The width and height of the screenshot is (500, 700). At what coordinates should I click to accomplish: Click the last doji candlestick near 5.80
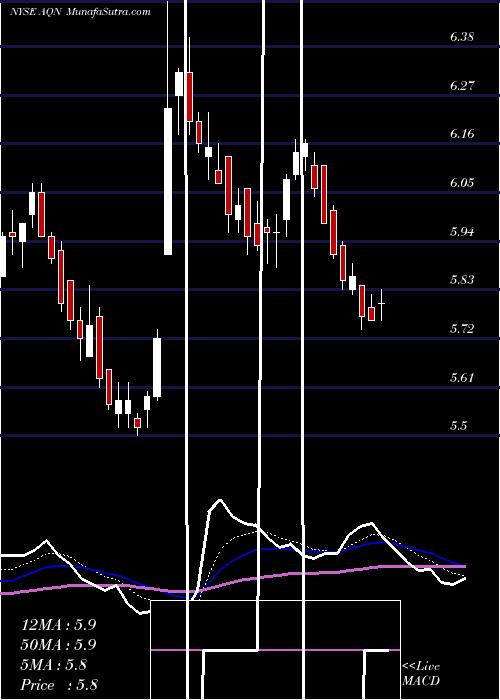click(x=382, y=304)
